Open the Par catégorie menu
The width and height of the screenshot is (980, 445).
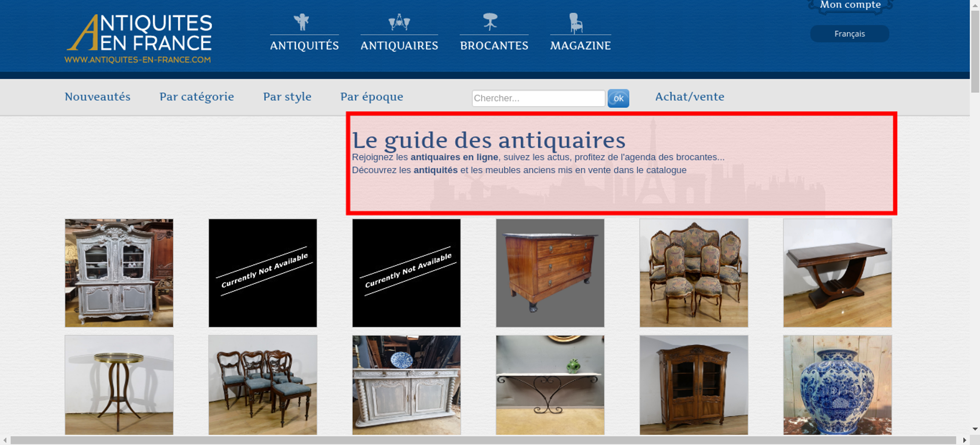coord(196,97)
